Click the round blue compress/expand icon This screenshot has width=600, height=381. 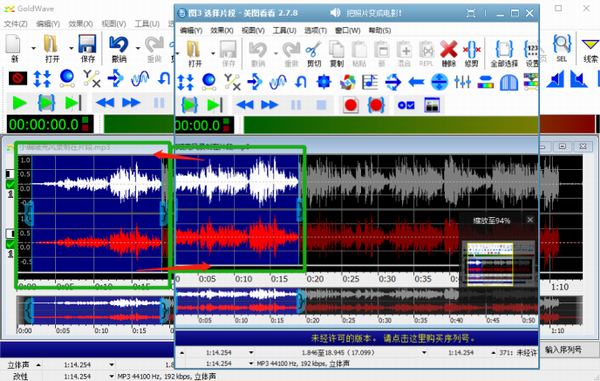pyautogui.click(x=439, y=81)
